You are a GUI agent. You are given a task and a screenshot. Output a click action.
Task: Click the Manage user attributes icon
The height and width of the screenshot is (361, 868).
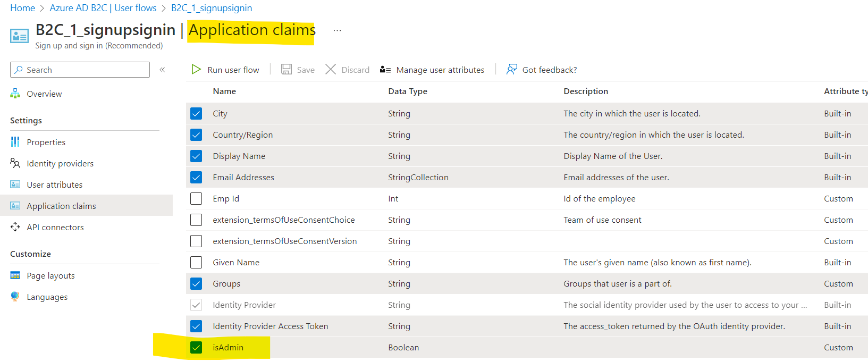click(385, 70)
